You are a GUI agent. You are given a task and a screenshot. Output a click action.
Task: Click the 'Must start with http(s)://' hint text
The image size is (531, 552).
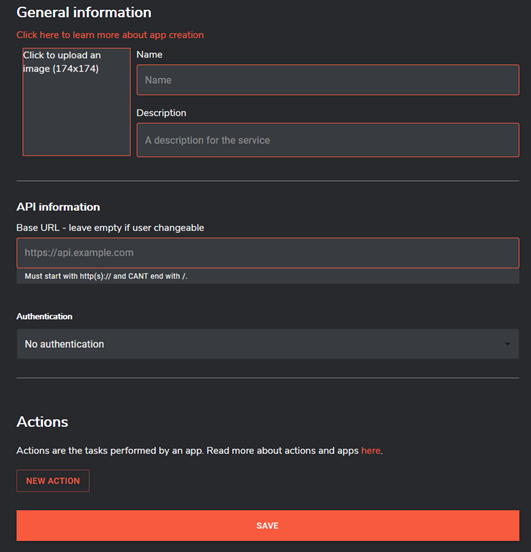click(106, 276)
